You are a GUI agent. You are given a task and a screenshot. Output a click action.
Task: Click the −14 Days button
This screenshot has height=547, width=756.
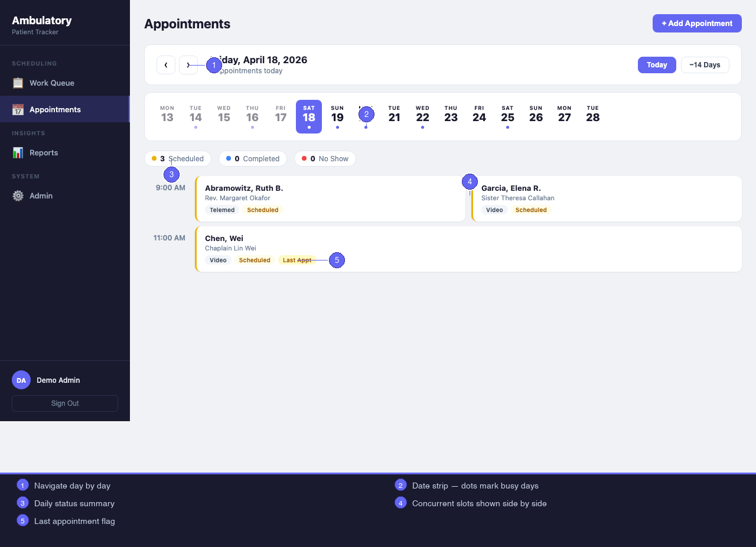[705, 65]
